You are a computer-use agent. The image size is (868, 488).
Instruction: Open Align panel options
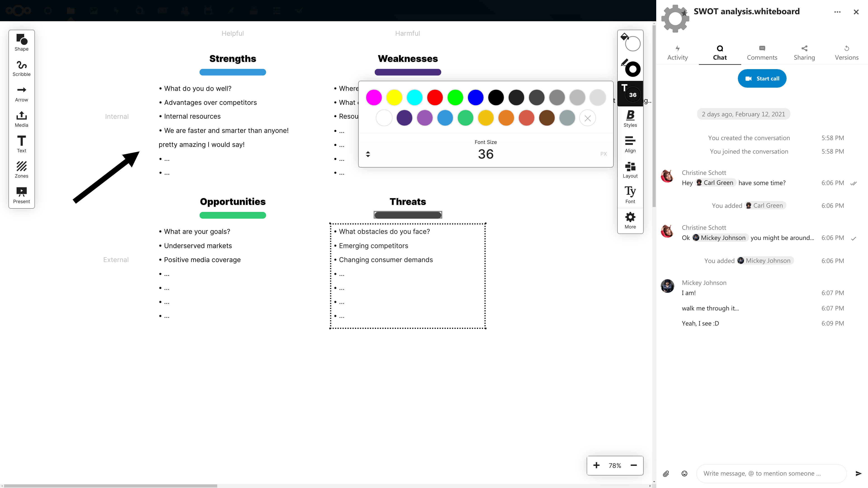click(x=630, y=144)
